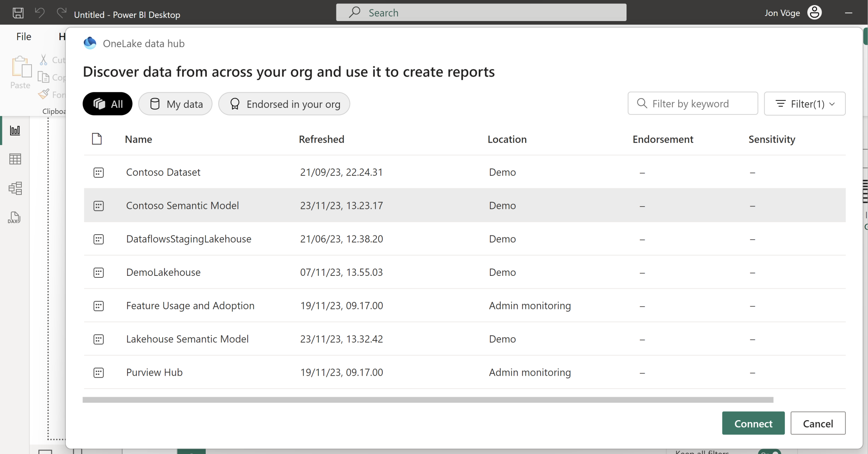868x454 pixels.
Task: Open Model view from left sidebar
Action: [15, 188]
